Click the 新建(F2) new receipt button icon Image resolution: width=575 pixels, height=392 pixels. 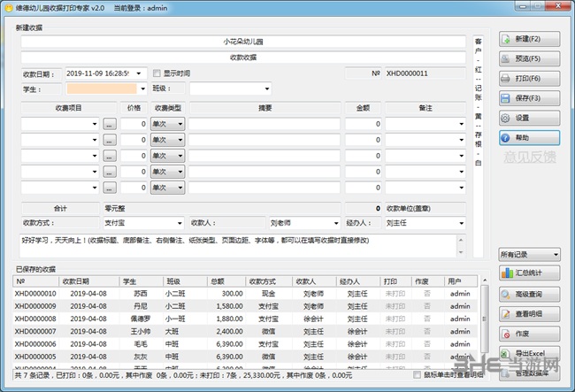tap(506, 39)
